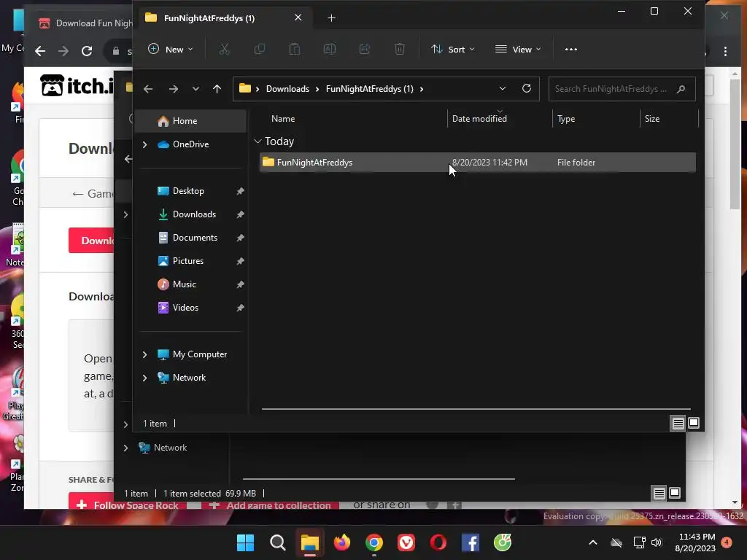Switch to details view in front window
Viewport: 747px width, 560px height.
tap(678, 423)
